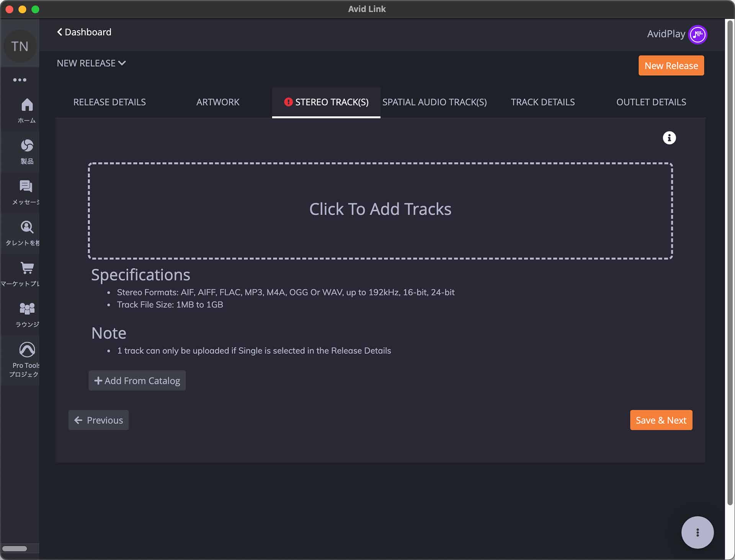The height and width of the screenshot is (560, 735).
Task: Click the vertical scrollbar on right
Action: (730, 264)
